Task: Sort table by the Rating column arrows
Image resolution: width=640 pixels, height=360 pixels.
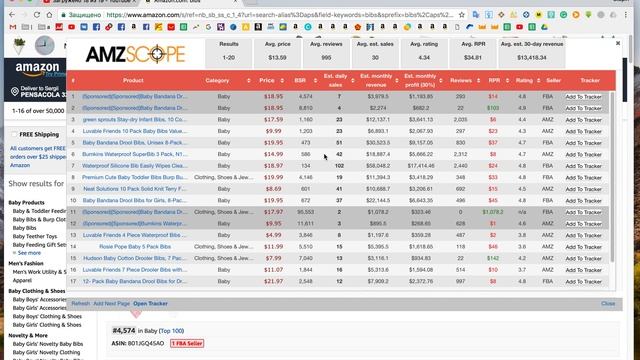Action: 538,81
